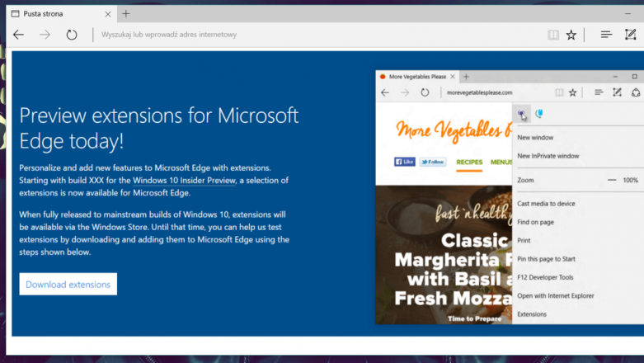
Task: Click the 'fast 'n healthy' script text
Action: coord(473,213)
